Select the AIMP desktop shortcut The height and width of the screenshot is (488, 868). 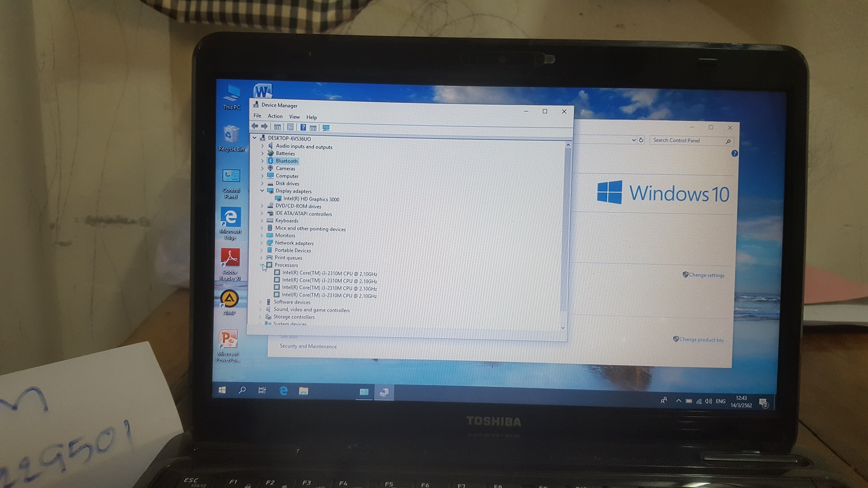pos(229,302)
